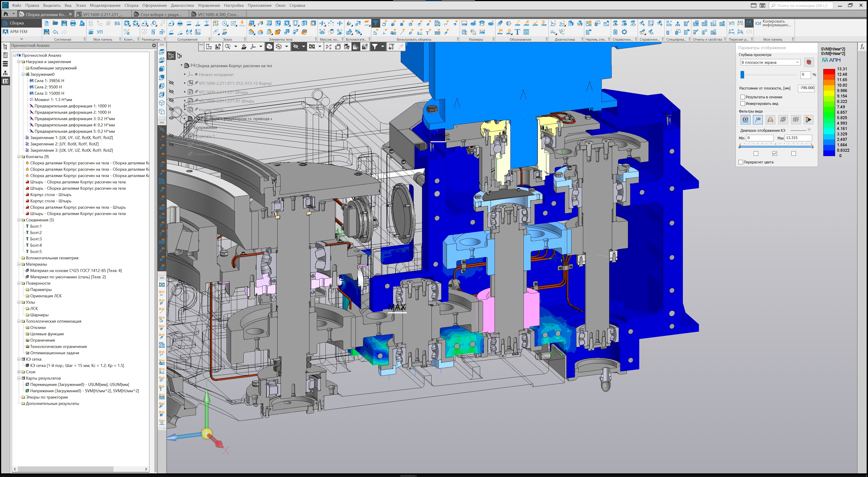Enable the 'Результаты в сечении' checkbox

[x=742, y=97]
